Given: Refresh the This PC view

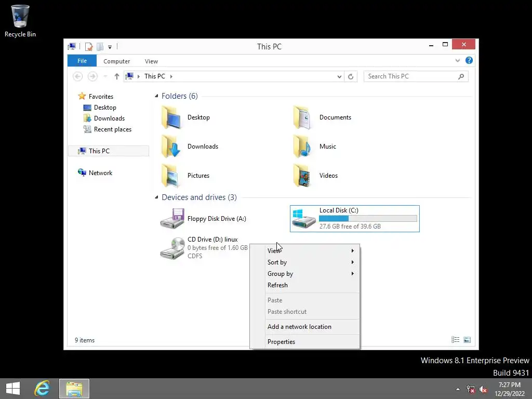Looking at the screenshot, I should (x=351, y=77).
